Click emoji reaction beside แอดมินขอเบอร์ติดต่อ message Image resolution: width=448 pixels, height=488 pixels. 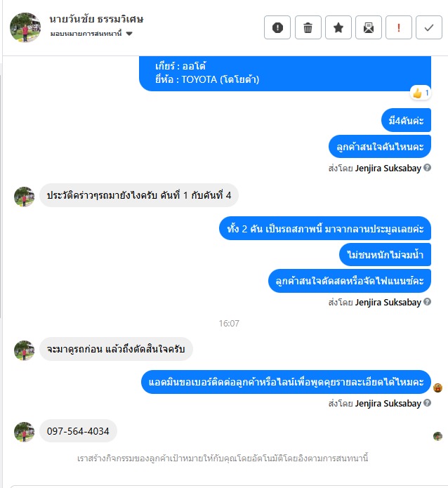point(437,388)
